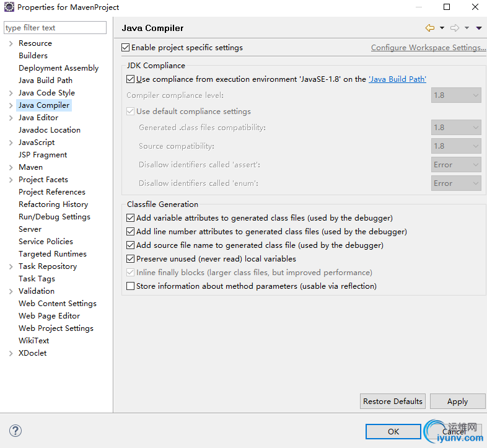Click the Cancel button

[x=454, y=431]
